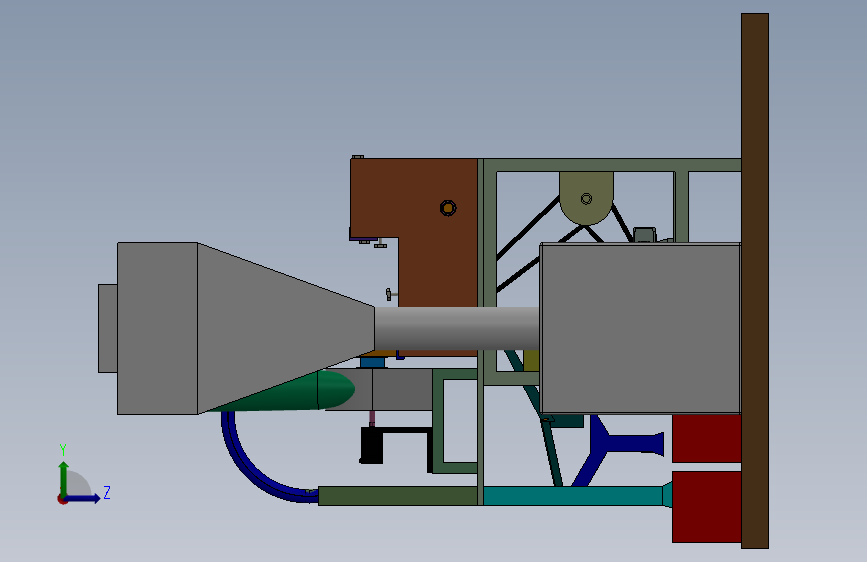867x562 pixels.
Task: Select the large gray rectangular inlet box
Action: [158, 328]
